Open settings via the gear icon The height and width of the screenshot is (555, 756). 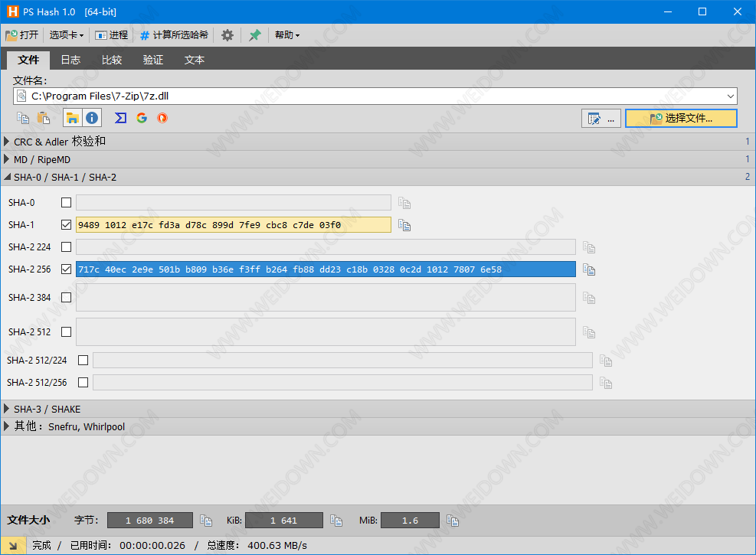227,35
